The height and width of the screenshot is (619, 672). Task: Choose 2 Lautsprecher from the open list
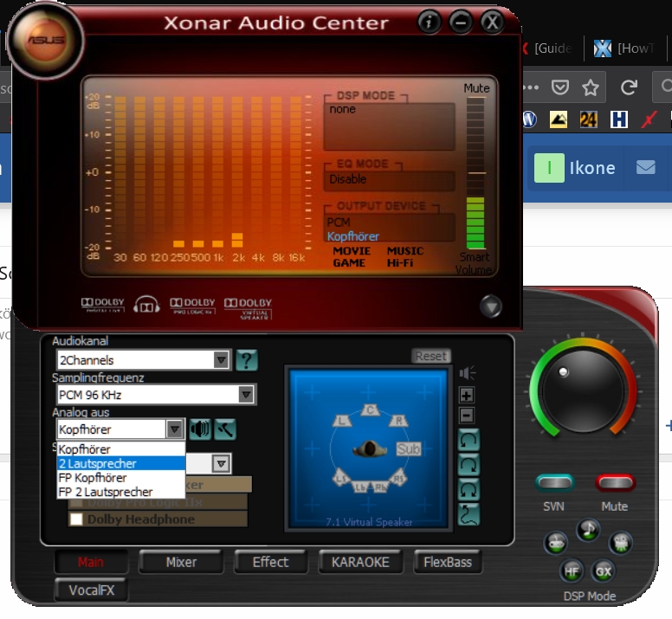121,463
